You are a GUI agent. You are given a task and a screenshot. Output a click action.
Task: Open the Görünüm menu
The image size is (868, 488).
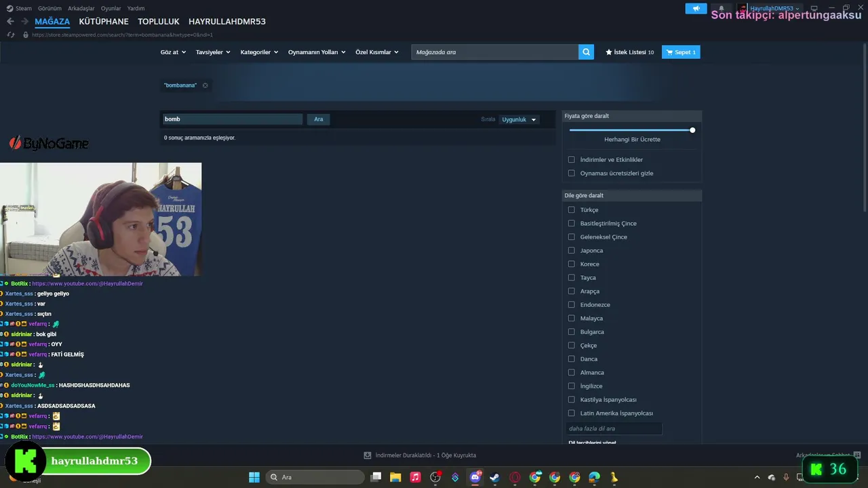click(50, 8)
